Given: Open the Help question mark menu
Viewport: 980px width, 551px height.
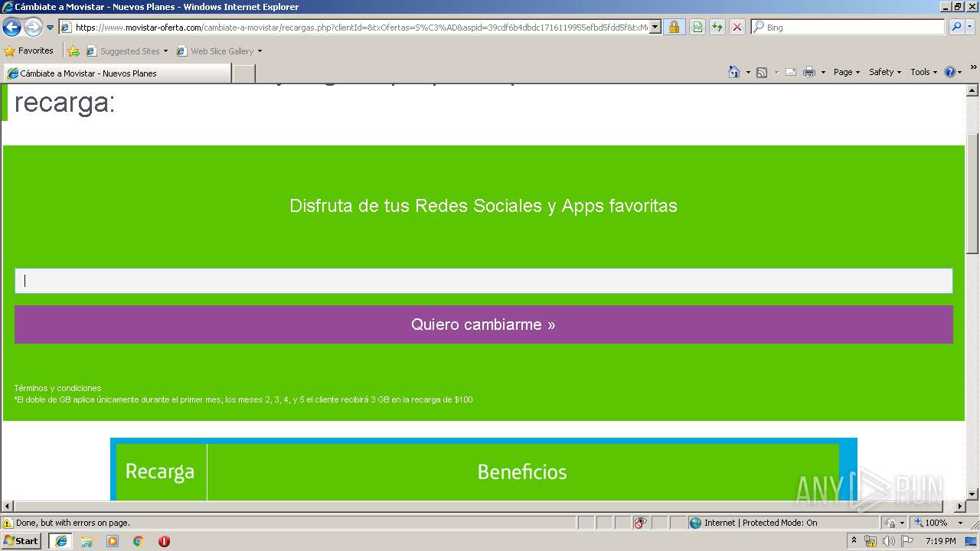Looking at the screenshot, I should pyautogui.click(x=953, y=72).
